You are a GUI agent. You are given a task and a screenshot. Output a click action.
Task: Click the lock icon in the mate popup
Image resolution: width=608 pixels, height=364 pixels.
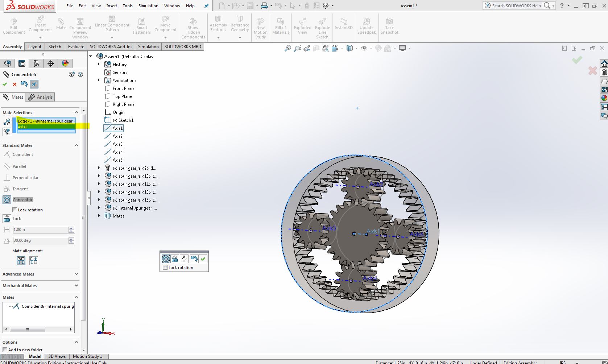(175, 259)
